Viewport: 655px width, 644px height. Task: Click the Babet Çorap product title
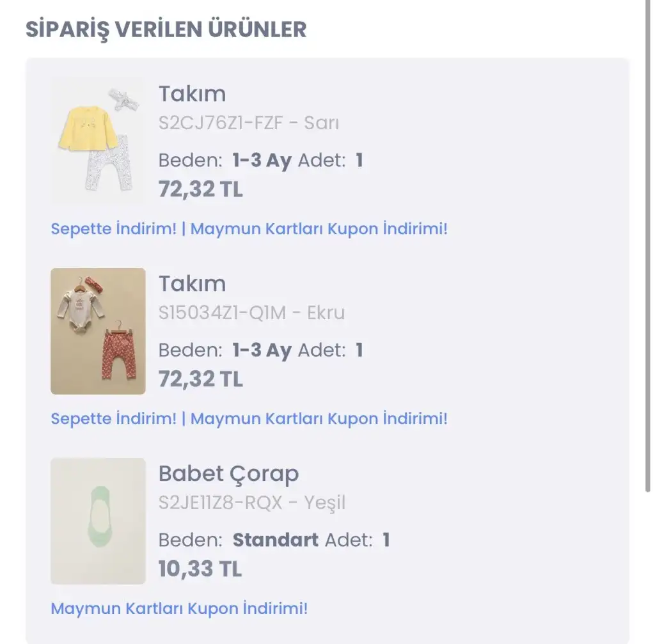(x=228, y=474)
